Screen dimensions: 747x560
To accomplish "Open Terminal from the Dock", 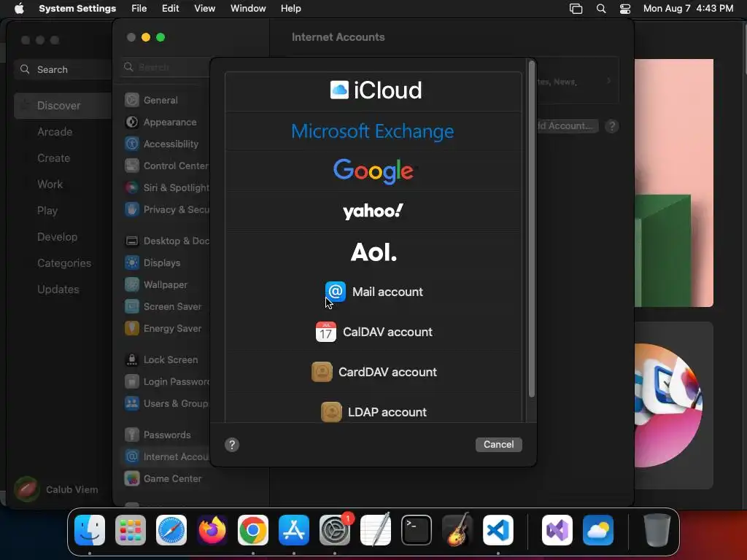I will tap(417, 530).
